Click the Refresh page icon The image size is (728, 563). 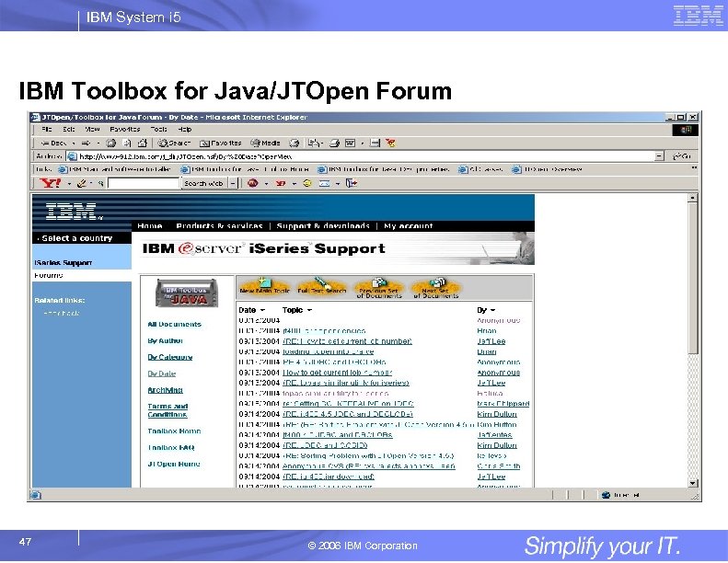coord(127,143)
